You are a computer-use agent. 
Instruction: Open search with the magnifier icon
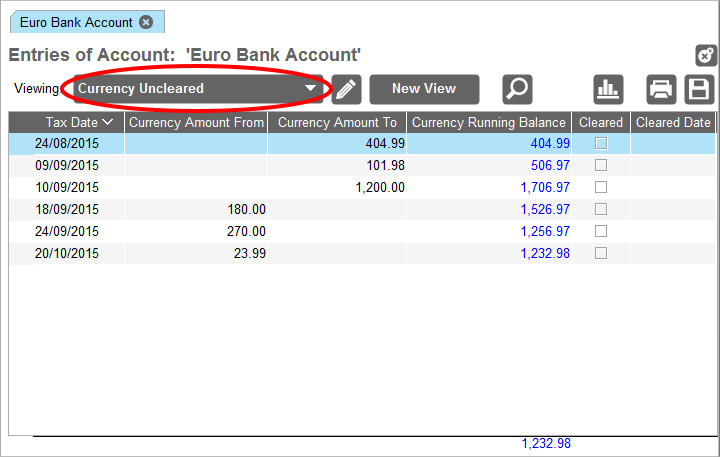(x=517, y=89)
